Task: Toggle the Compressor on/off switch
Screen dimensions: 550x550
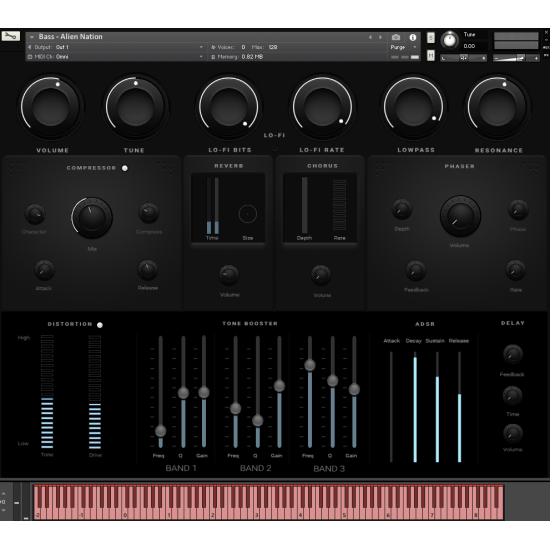Action: pyautogui.click(x=125, y=168)
